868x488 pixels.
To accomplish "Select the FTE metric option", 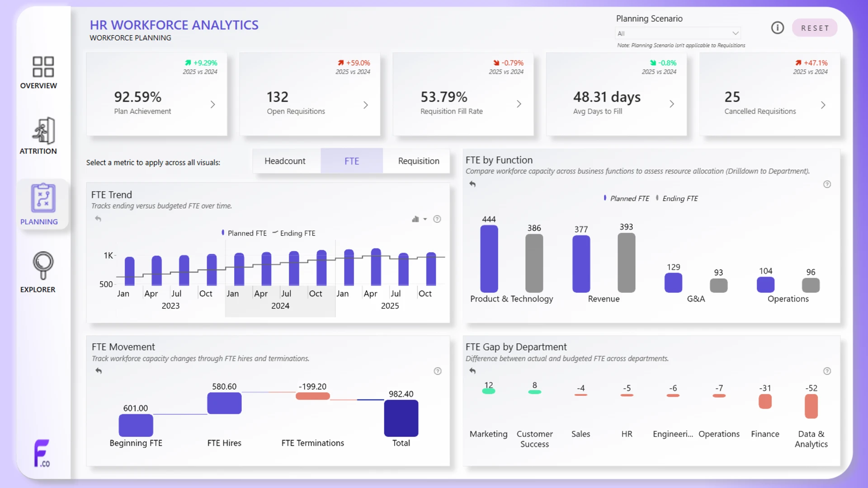I will pos(352,161).
